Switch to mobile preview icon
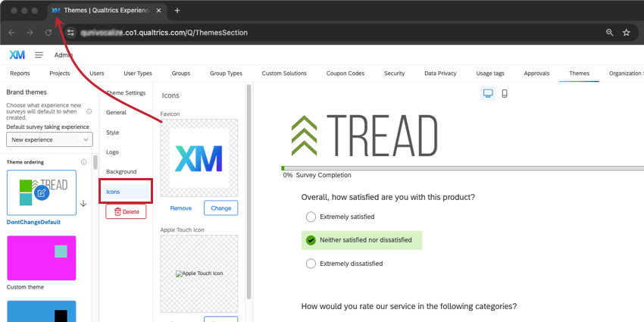The width and height of the screenshot is (644, 322). pos(505,94)
